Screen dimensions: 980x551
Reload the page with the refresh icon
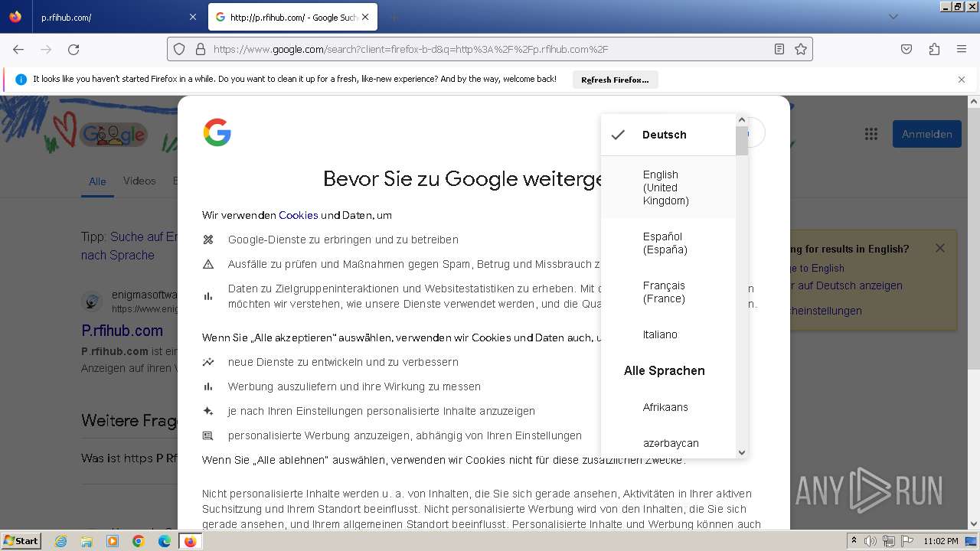click(73, 49)
